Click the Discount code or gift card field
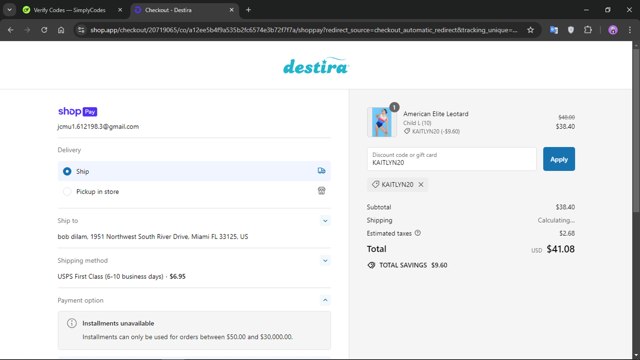640x360 pixels. (x=451, y=159)
